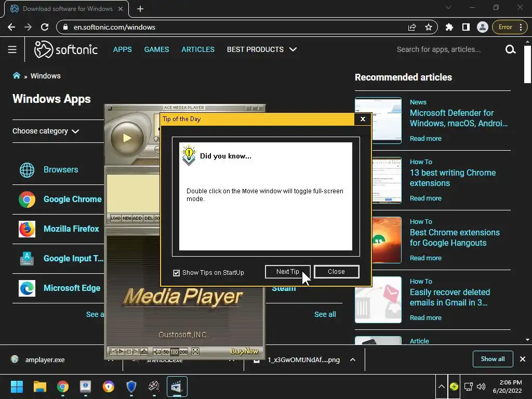This screenshot has width=532, height=399.
Task: Click the DEL playlist button
Action: click(148, 218)
